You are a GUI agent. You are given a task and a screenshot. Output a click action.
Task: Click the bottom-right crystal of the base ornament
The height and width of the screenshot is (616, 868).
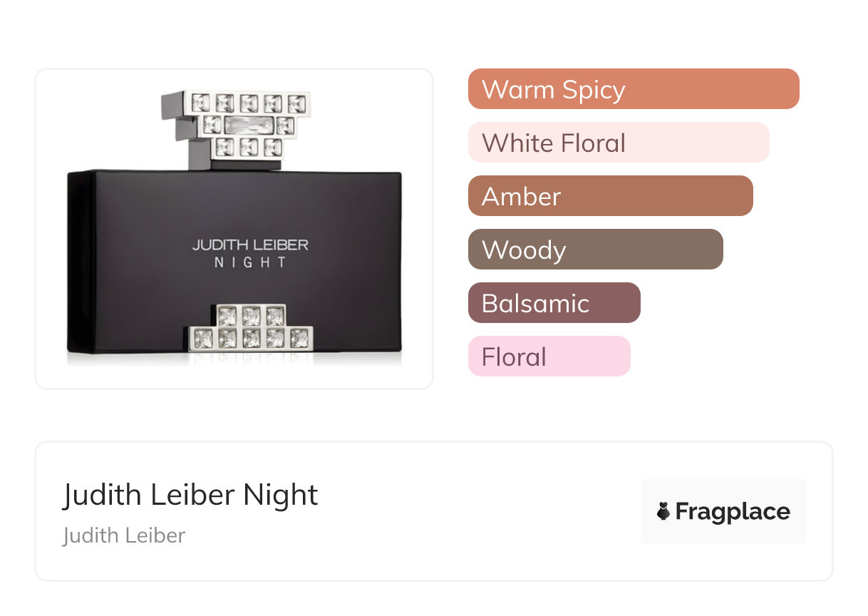[299, 338]
